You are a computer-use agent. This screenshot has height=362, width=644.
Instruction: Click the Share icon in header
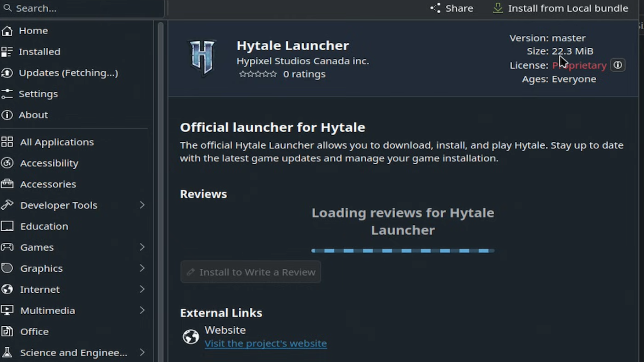[435, 8]
